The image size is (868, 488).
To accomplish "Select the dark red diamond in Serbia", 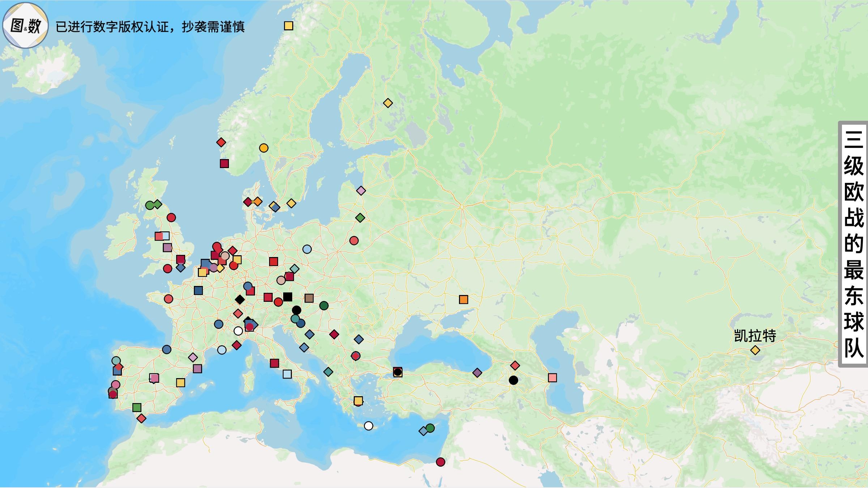I will click(334, 334).
